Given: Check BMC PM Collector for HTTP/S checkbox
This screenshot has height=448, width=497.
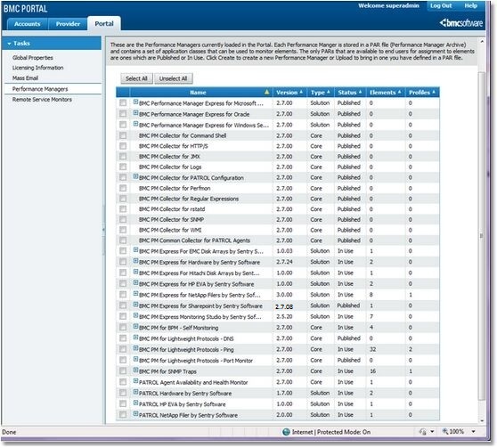Looking at the screenshot, I should coord(123,146).
